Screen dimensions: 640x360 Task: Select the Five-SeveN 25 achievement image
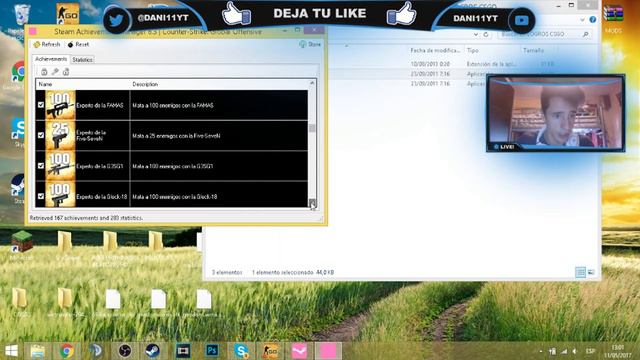point(60,136)
